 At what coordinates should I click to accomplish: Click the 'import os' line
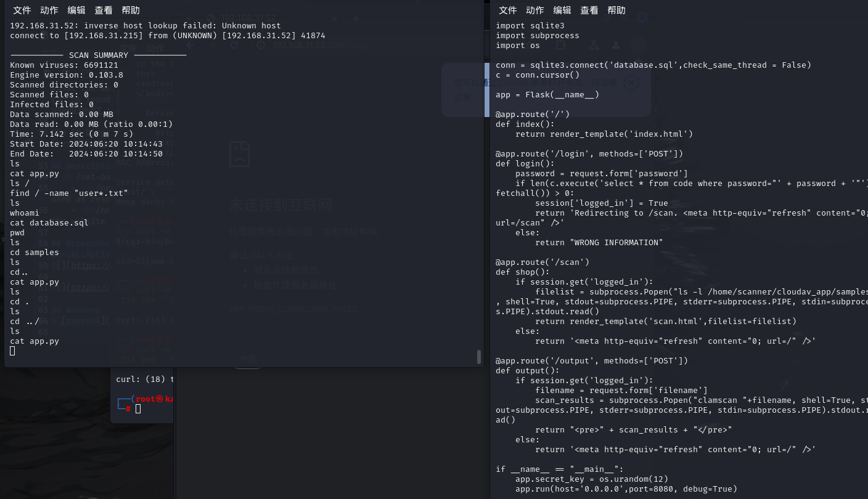[x=518, y=46]
